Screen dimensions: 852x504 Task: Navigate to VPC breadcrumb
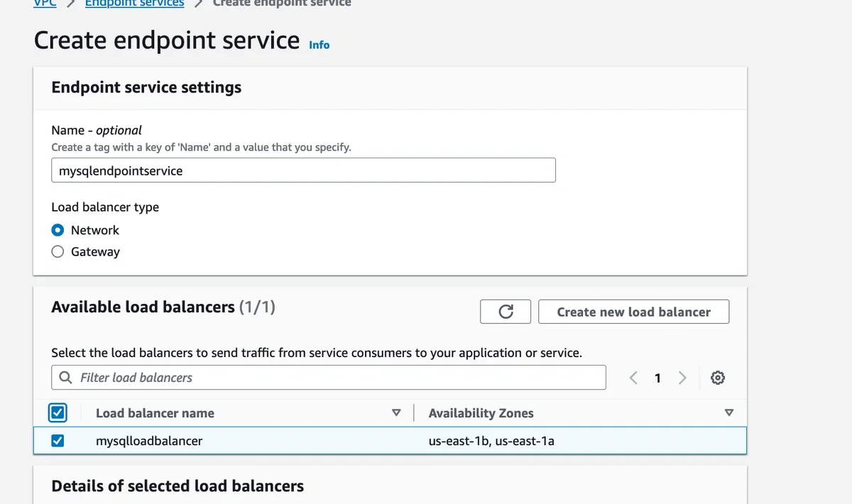(x=45, y=4)
